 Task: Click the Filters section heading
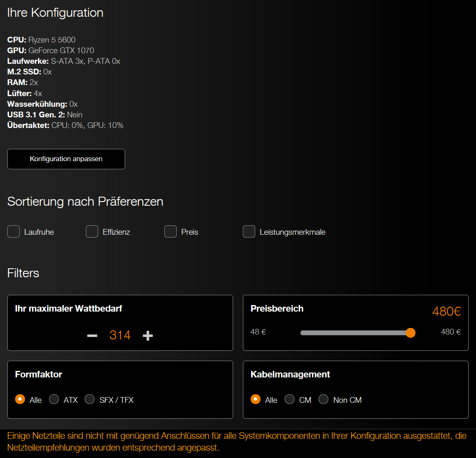tap(23, 273)
